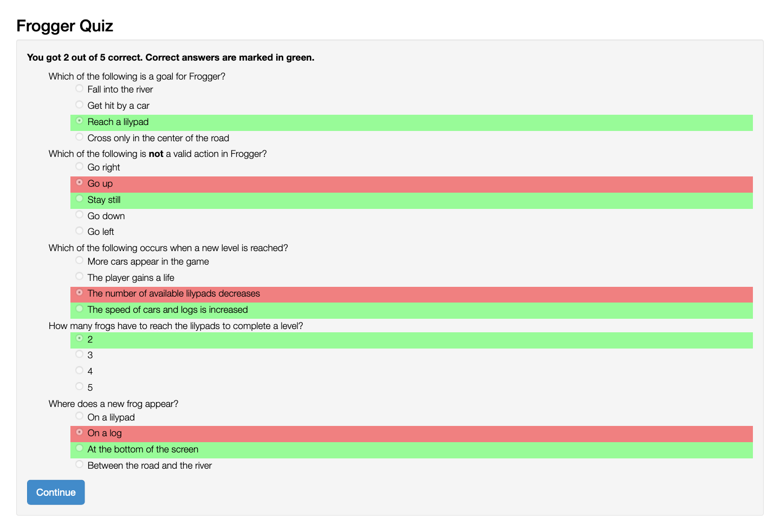Select 'Between the road and the river'
Screen dimensions: 780x532
point(80,464)
